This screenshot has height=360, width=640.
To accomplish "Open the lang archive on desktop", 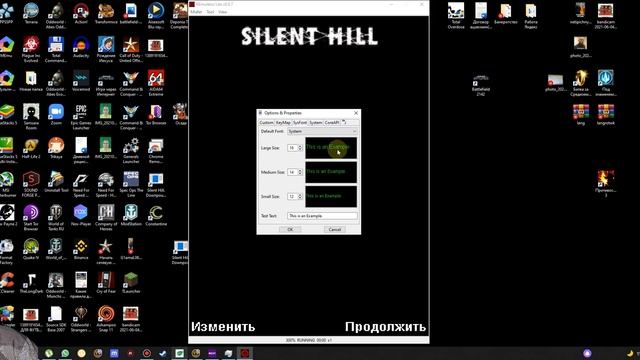I will [580, 114].
